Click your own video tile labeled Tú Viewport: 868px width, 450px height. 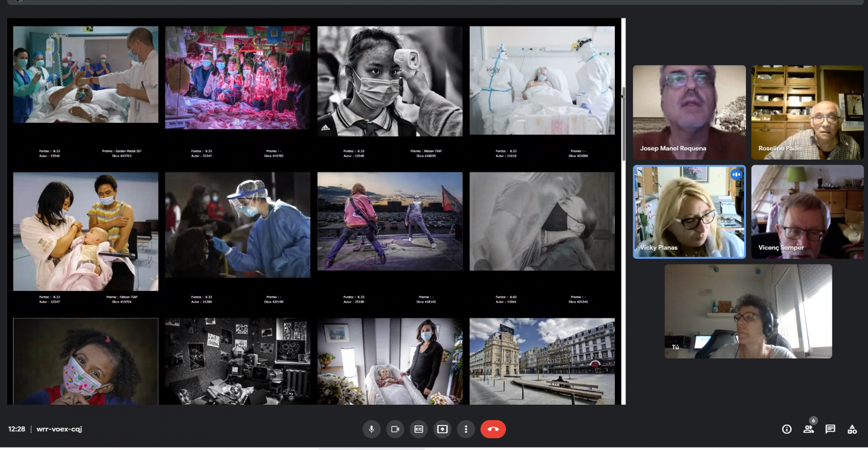pos(748,311)
